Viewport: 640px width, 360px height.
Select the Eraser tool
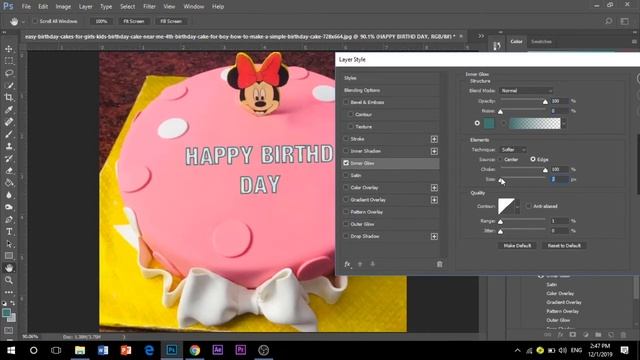(x=9, y=171)
